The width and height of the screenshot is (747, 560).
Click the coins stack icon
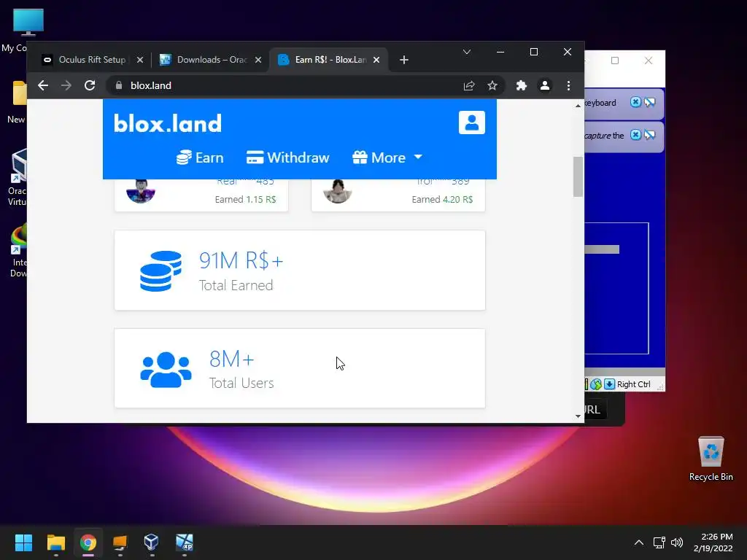click(x=160, y=271)
